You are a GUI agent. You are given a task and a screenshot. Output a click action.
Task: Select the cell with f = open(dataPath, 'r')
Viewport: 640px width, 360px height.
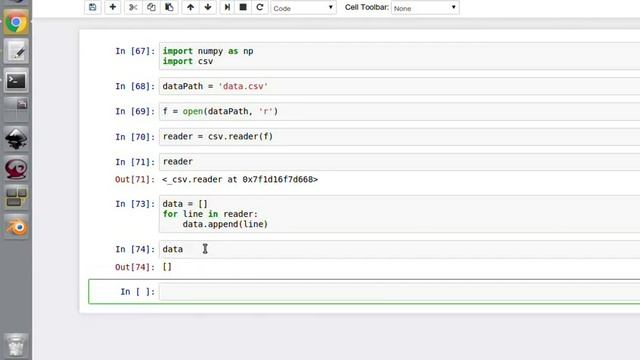(400, 111)
